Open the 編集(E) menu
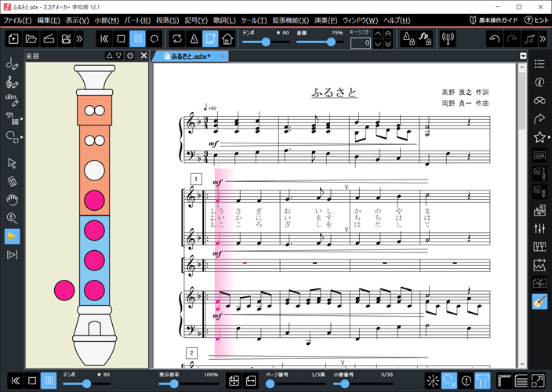552x392 pixels. click(x=49, y=20)
